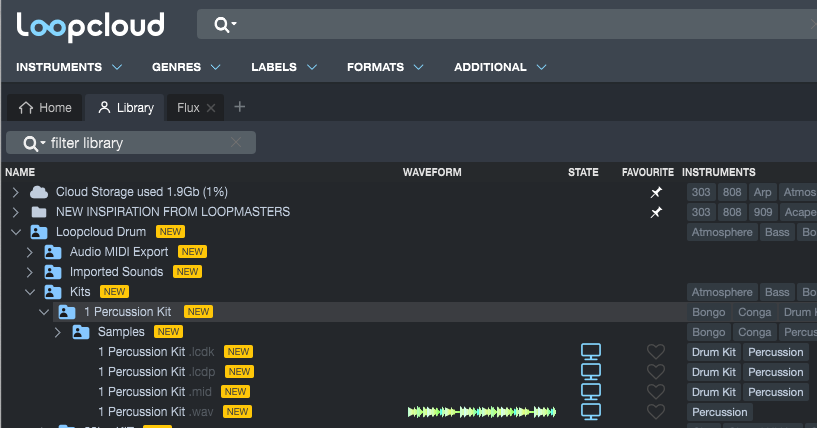Click the state monitor icon for .lcdk file

tap(591, 352)
